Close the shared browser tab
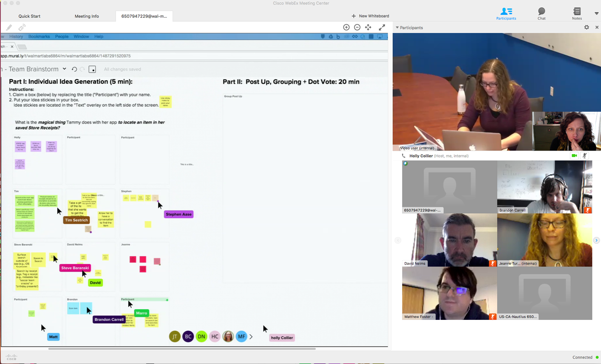The width and height of the screenshot is (601, 364). (12, 47)
